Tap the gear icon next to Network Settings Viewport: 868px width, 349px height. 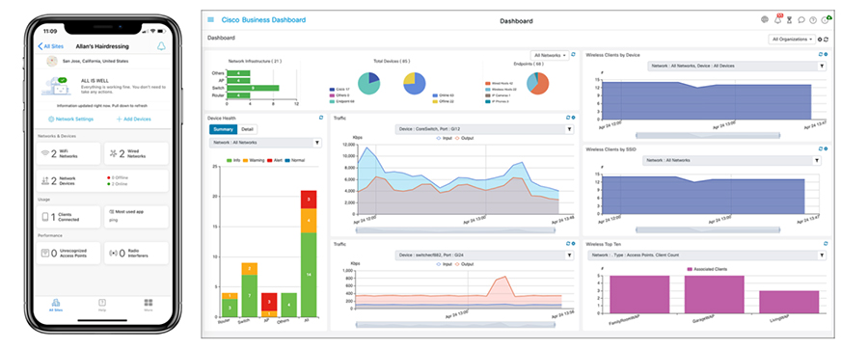(x=51, y=119)
